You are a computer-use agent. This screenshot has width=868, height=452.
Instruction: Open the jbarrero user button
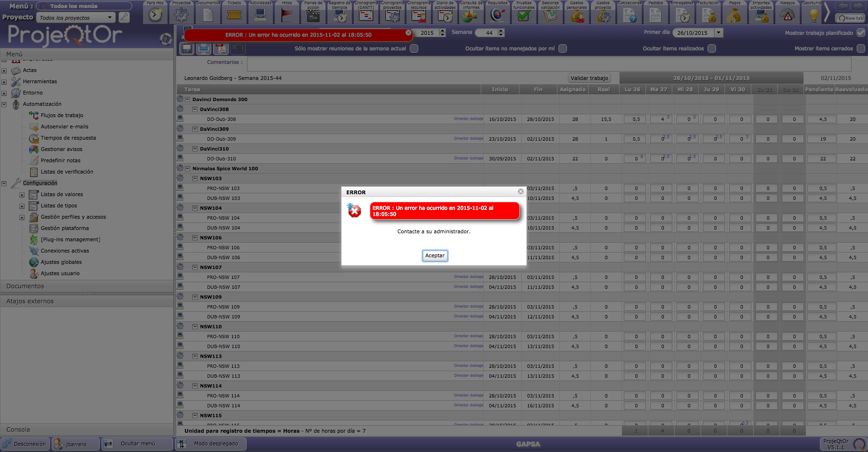pos(76,444)
